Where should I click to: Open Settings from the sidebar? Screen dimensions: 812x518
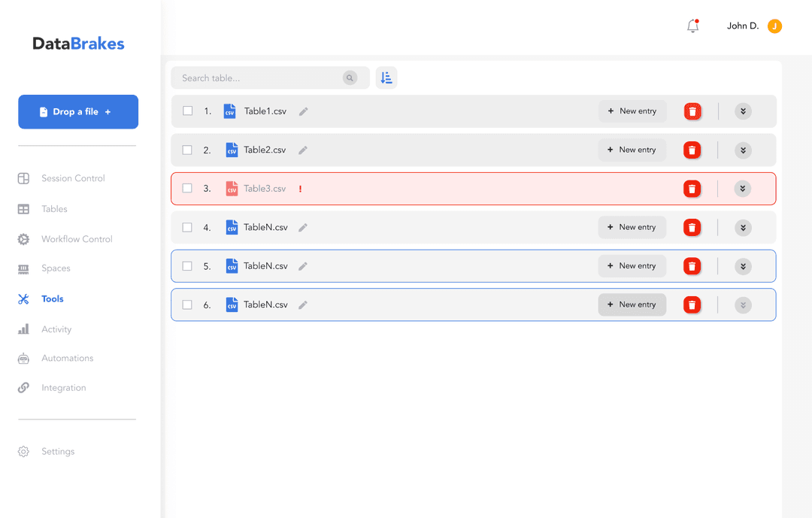[x=24, y=451]
